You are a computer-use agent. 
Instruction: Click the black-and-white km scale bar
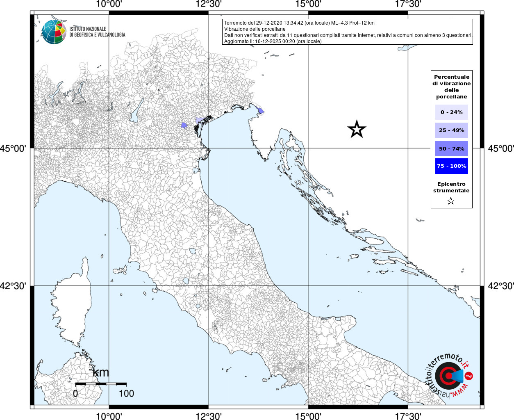101,384
